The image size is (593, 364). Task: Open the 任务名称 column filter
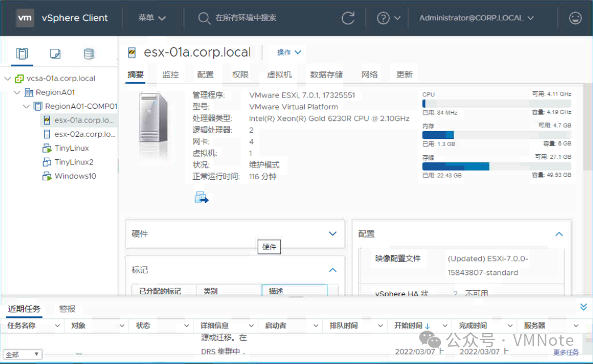tap(57, 325)
